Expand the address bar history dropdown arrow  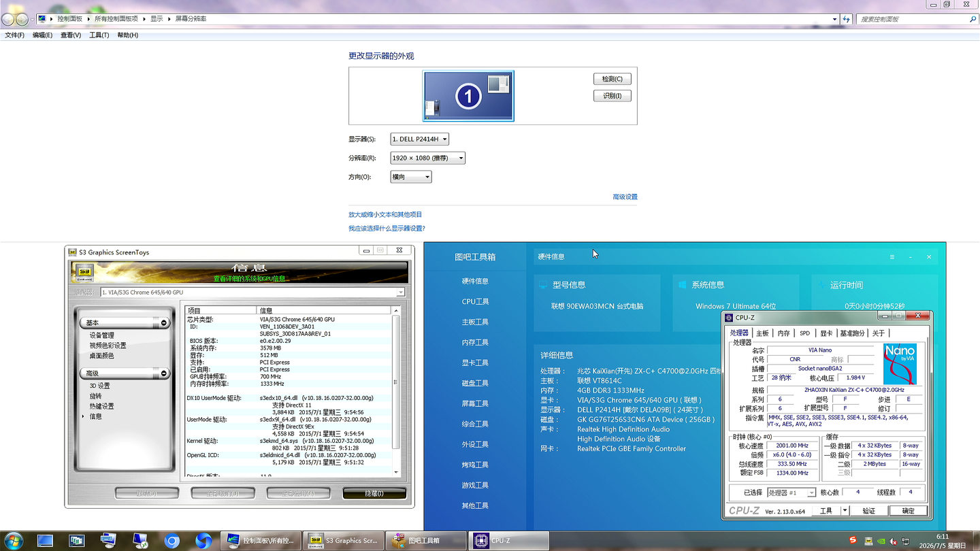click(835, 19)
